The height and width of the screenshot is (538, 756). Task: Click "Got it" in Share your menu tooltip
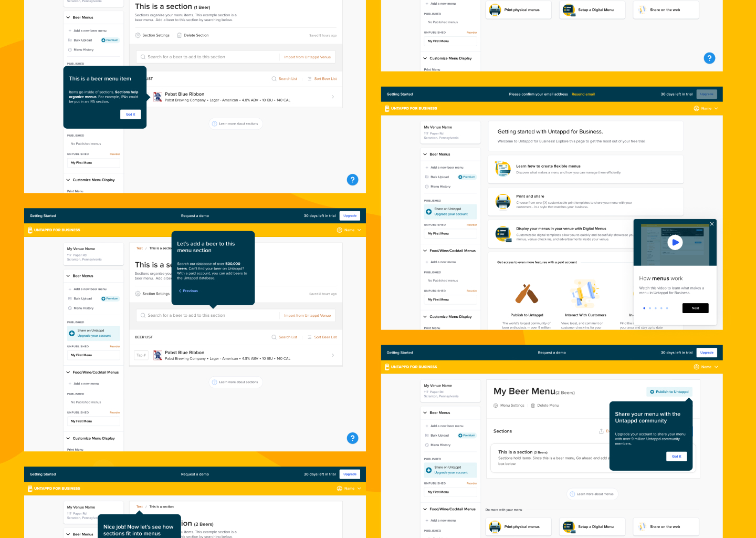(677, 457)
